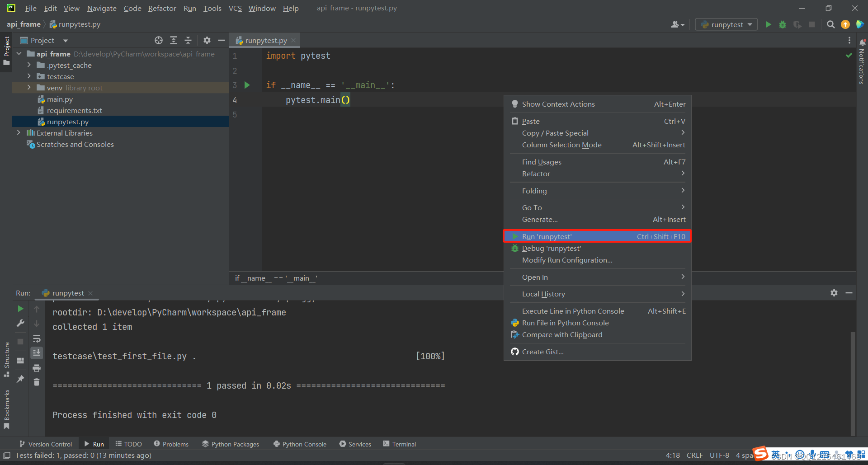Screen dimensions: 868x465
Task: Toggle Scroll to End in Run console
Action: pyautogui.click(x=37, y=352)
